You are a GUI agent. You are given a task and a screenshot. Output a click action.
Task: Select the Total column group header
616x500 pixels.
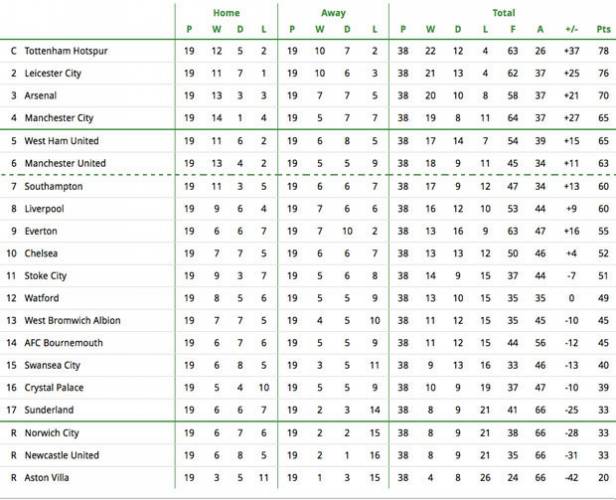click(504, 13)
